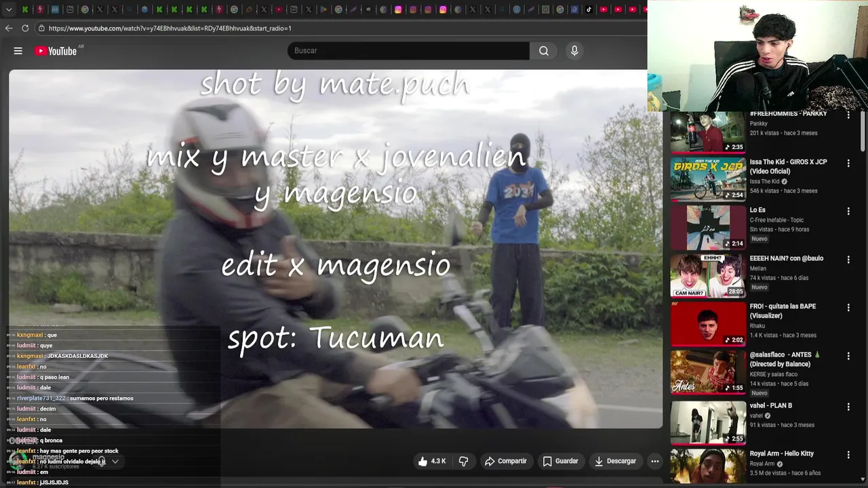Click '3.5 M de vistas · hace 6 años' text
This screenshot has height=488, width=868.
[785, 472]
